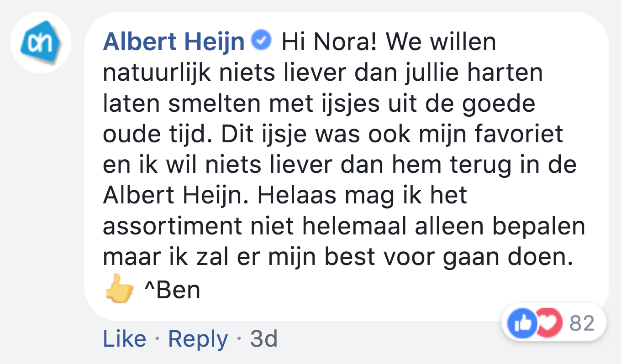Click the ^Ben signature text
The width and height of the screenshot is (621, 364).
click(x=172, y=289)
